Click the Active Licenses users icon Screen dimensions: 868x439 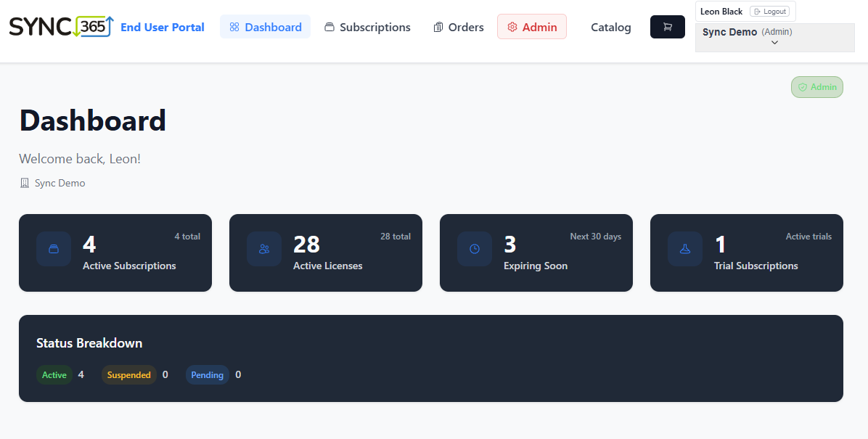[x=264, y=249]
